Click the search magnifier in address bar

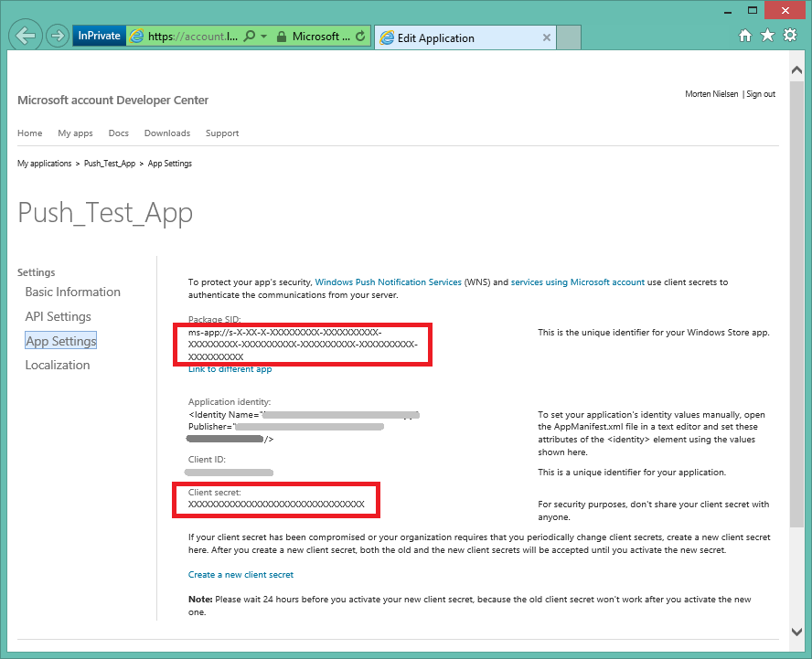249,37
